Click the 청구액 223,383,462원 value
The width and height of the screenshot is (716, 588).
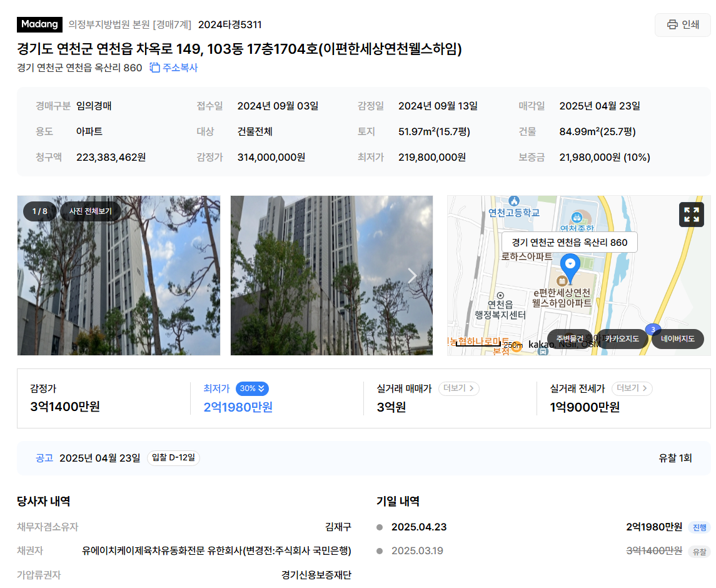111,157
